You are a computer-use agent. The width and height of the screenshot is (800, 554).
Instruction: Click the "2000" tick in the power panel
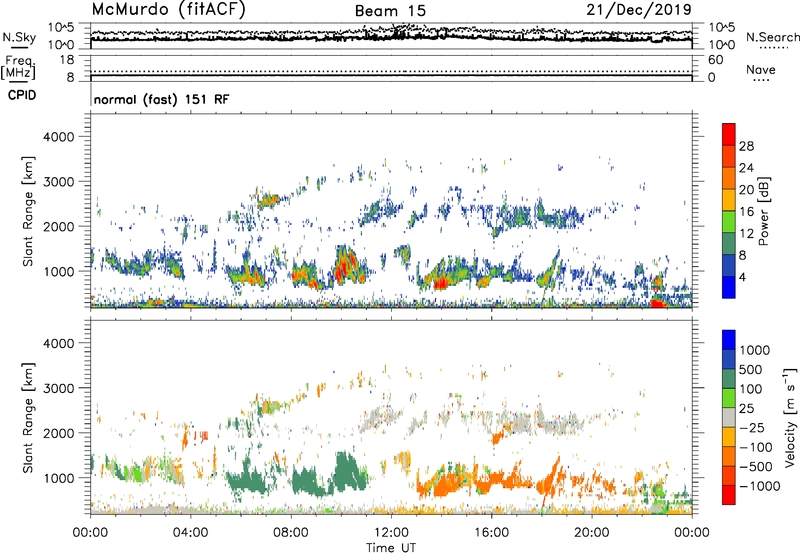point(59,226)
